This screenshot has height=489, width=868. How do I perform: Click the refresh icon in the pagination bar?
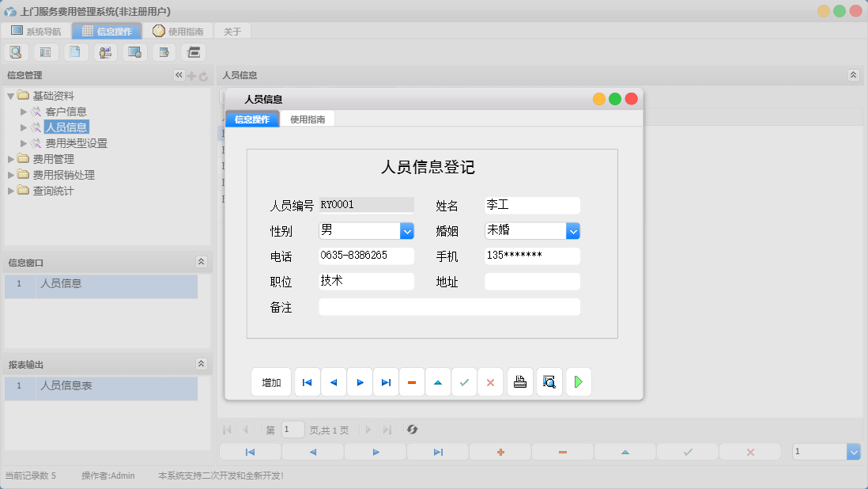pos(412,430)
